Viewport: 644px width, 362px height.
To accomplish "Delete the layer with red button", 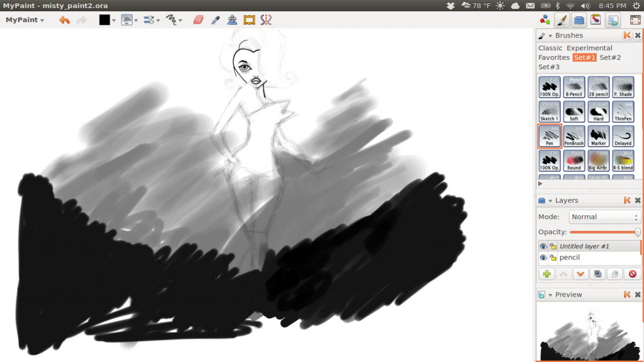I will 633,274.
